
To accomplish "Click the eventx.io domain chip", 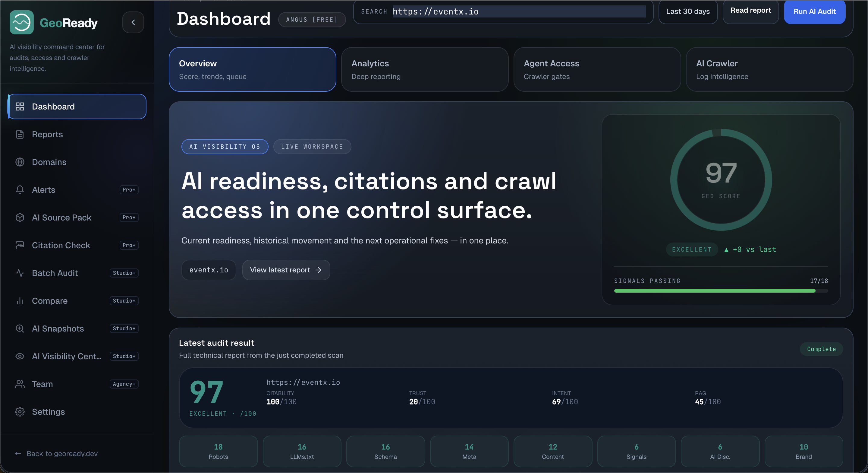I will [x=209, y=270].
